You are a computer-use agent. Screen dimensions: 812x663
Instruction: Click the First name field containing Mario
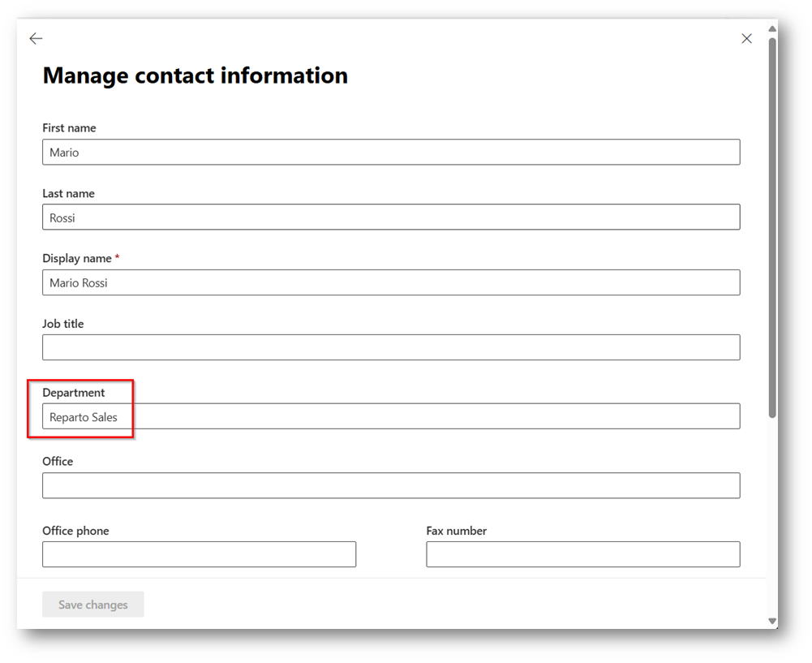(x=390, y=152)
